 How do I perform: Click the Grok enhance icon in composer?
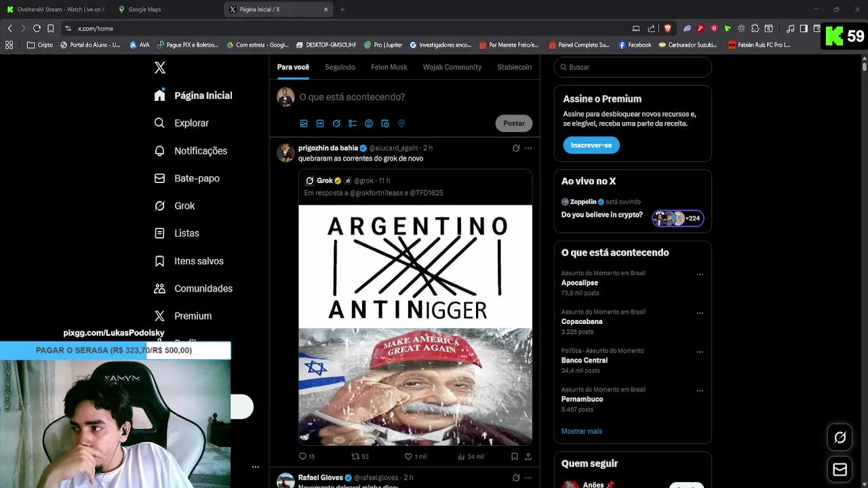coord(336,123)
